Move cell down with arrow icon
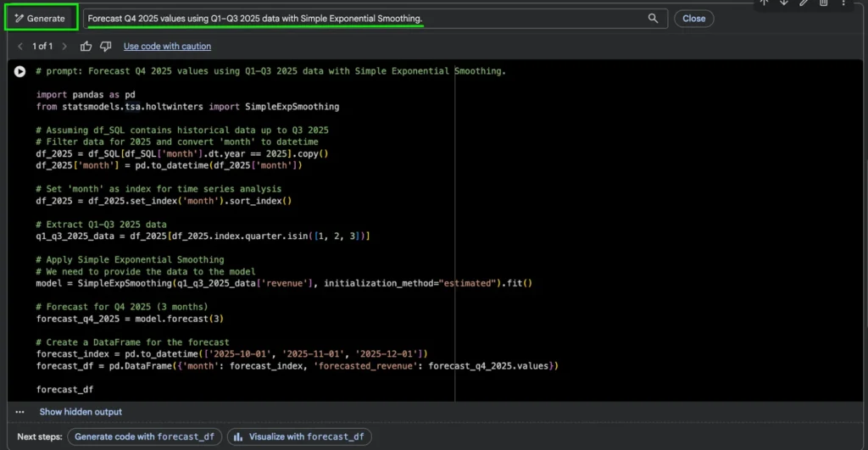Image resolution: width=868 pixels, height=450 pixels. click(784, 3)
